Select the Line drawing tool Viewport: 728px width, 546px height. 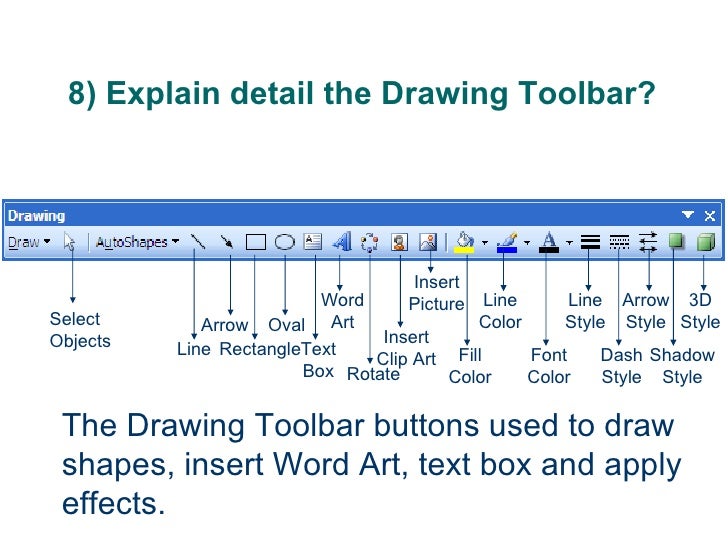tap(198, 241)
